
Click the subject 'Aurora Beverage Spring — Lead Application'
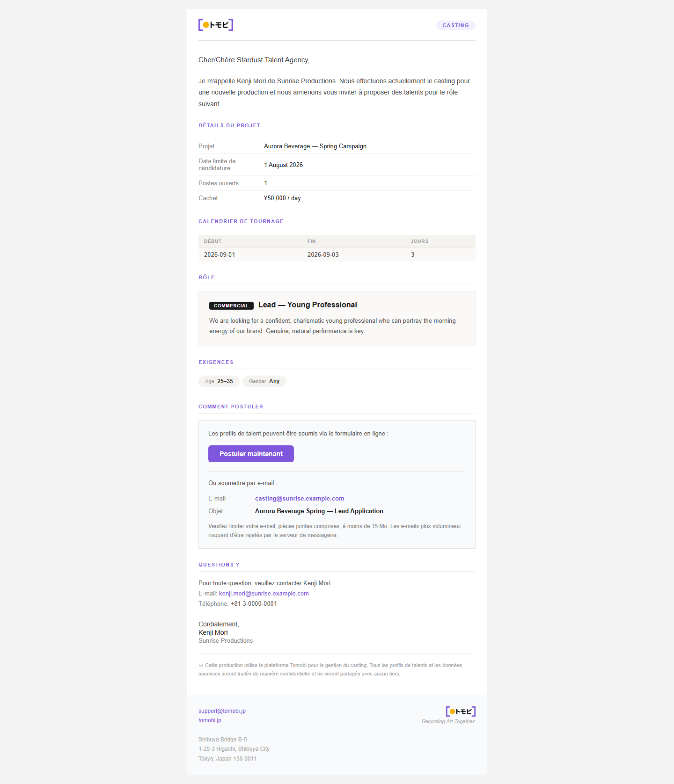click(319, 511)
